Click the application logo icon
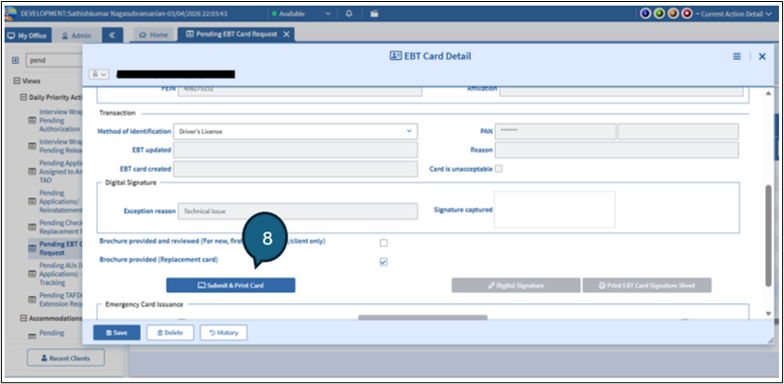The height and width of the screenshot is (384, 784). click(x=10, y=14)
